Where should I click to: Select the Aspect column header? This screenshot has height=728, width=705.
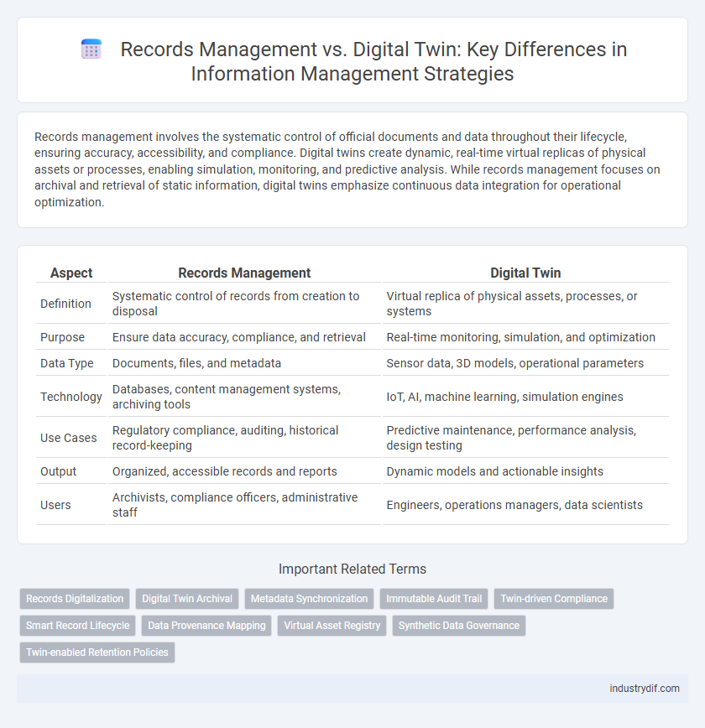pyautogui.click(x=71, y=273)
